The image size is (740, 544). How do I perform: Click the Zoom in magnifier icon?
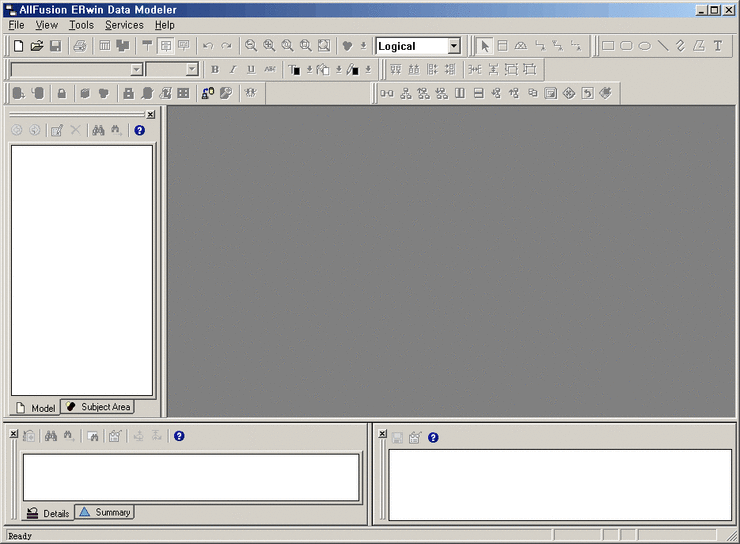[269, 46]
